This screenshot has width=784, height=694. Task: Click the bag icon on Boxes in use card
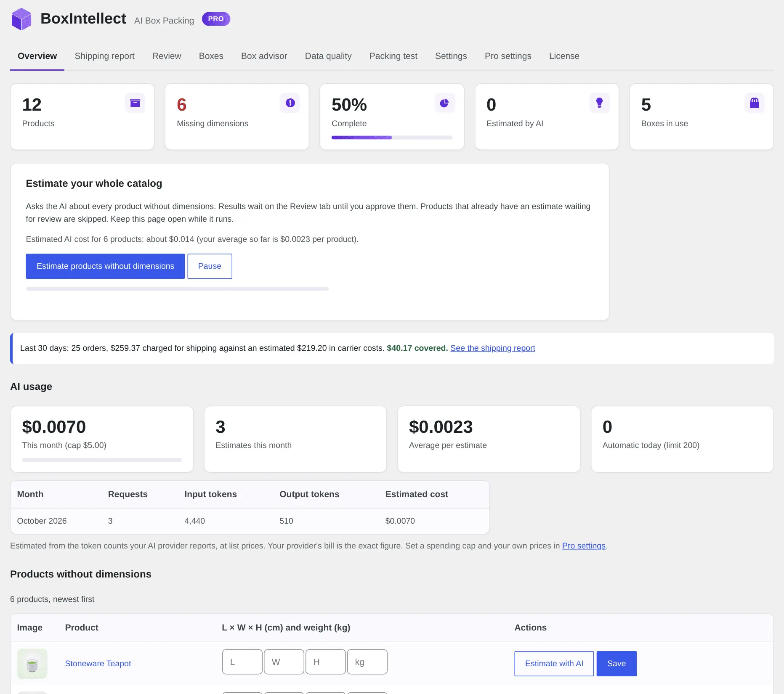click(x=755, y=103)
